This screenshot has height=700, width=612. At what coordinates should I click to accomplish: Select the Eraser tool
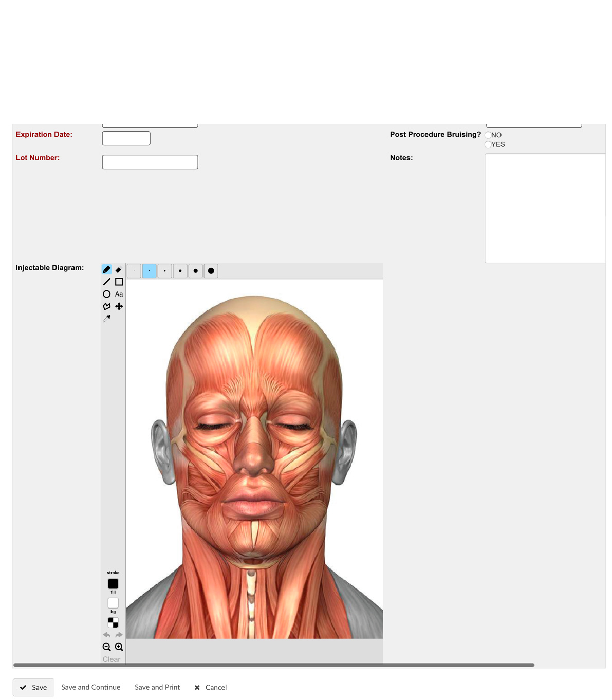click(x=119, y=269)
